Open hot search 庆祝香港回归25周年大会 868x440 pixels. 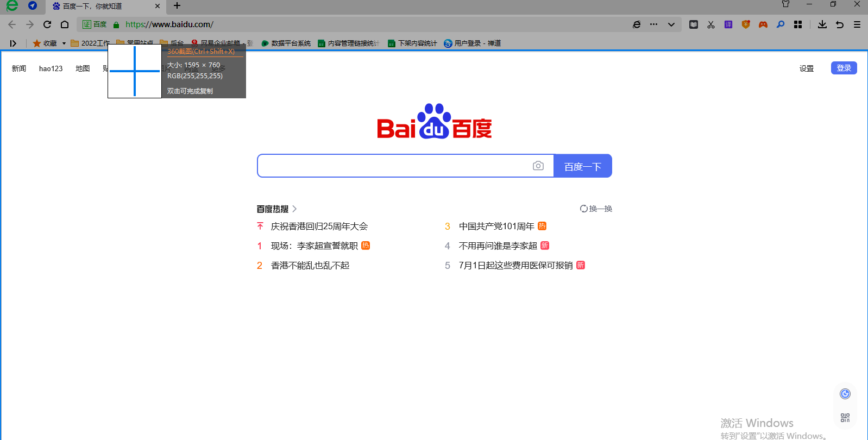point(319,227)
